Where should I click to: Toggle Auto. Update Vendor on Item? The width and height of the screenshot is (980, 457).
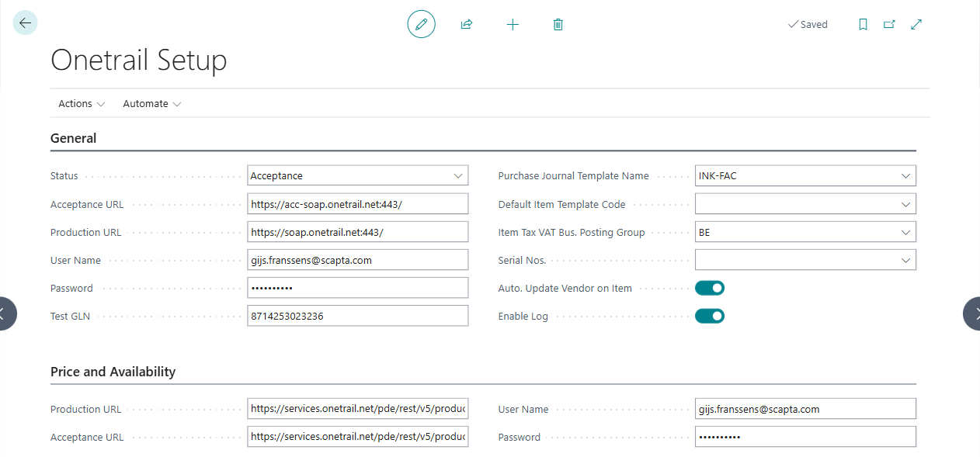(x=710, y=288)
